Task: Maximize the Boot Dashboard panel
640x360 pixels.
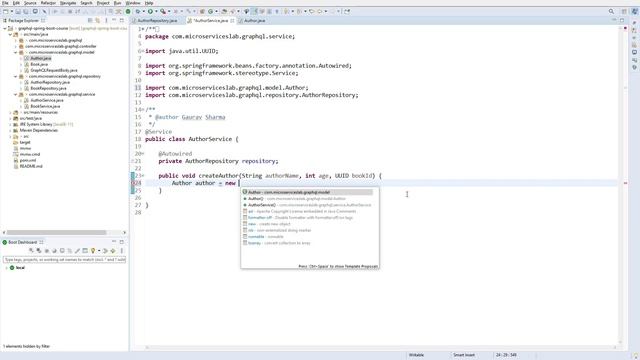Action: point(122,242)
